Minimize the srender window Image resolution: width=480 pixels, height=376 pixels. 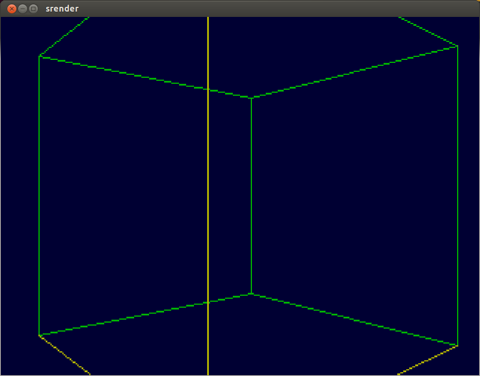pos(22,9)
